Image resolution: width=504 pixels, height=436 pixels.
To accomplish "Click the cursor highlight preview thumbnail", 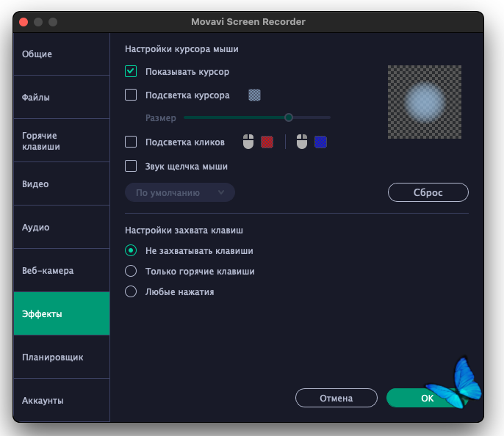I will point(425,102).
